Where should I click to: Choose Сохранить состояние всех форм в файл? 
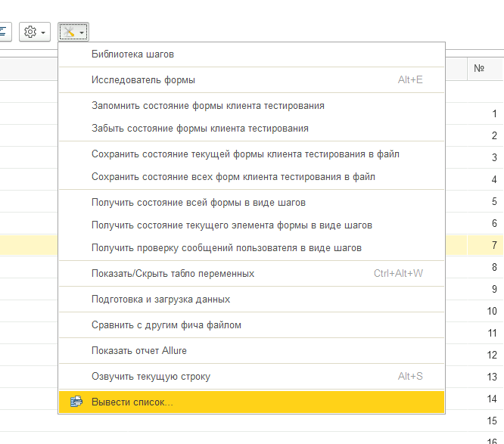(251, 177)
